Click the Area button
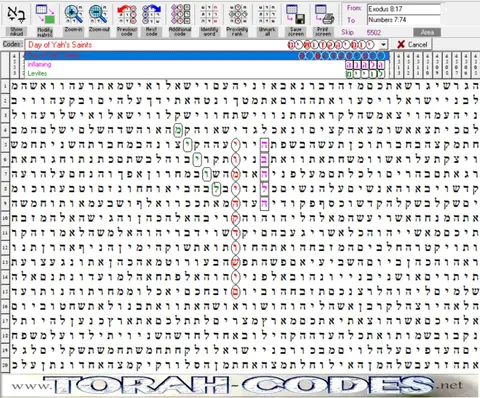Viewport: 480px width, 398px height. [x=427, y=32]
